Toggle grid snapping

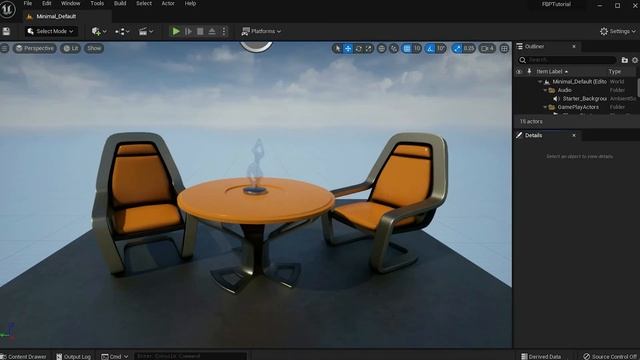(x=407, y=49)
